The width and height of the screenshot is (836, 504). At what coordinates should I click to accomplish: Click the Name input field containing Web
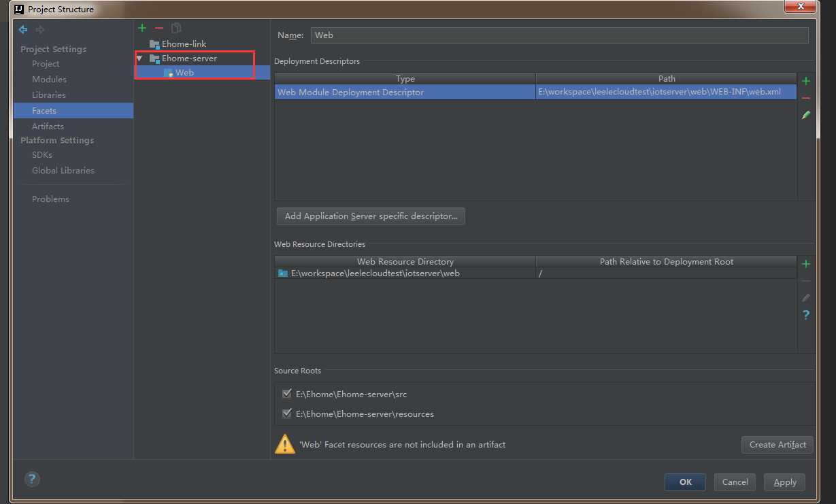coord(560,35)
